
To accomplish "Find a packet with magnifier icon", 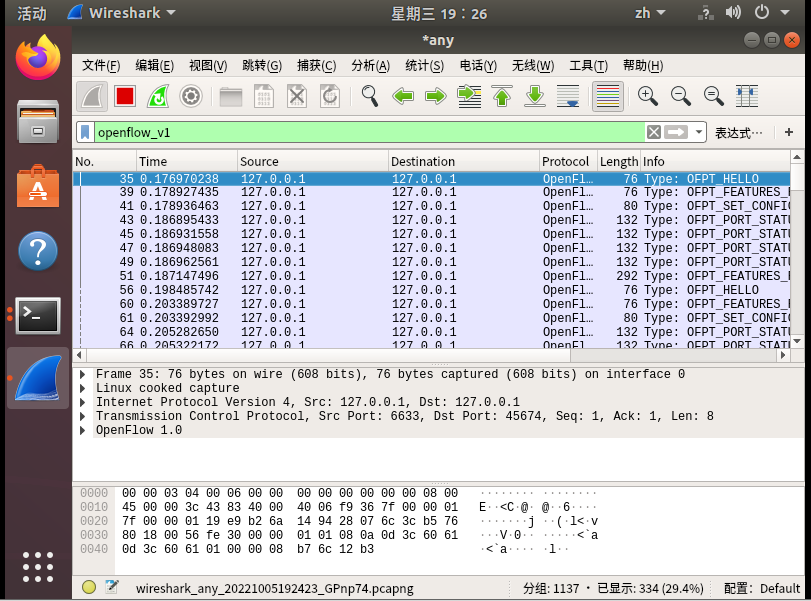I will coord(369,96).
